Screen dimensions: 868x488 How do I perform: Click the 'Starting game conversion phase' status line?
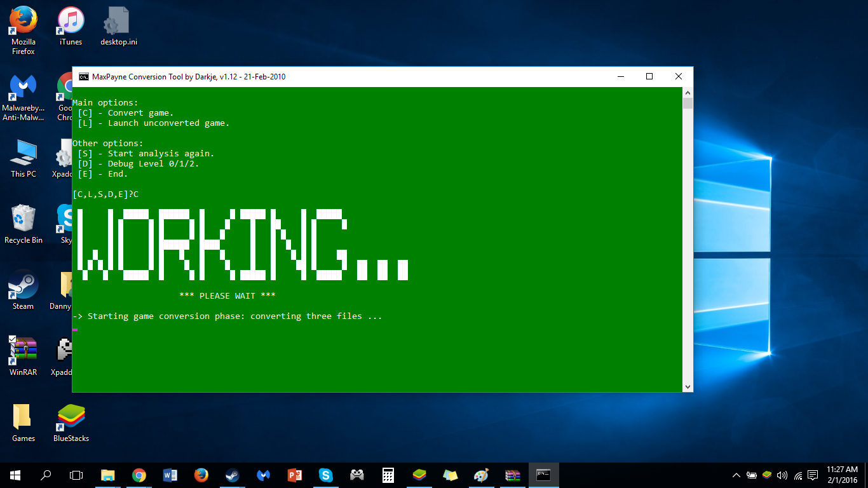[x=227, y=316]
